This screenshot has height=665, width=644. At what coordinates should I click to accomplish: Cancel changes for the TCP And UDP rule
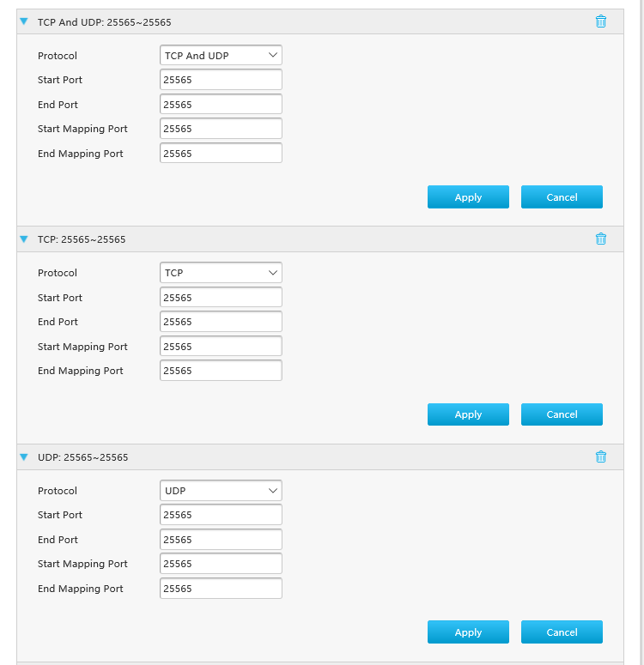point(562,196)
